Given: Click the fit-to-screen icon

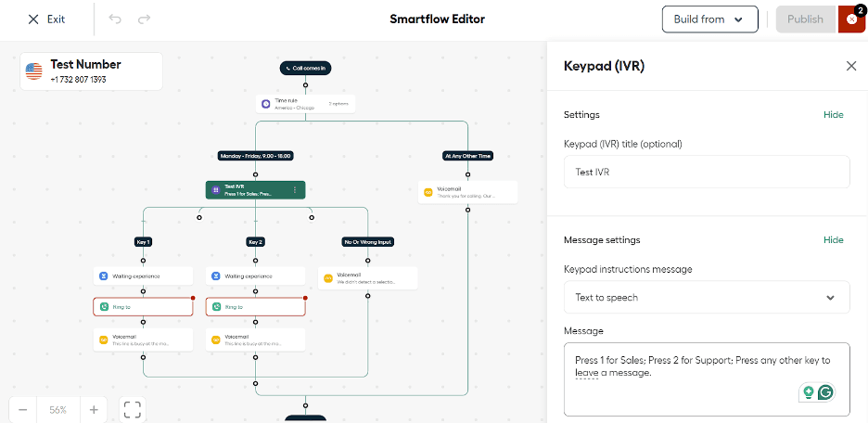Looking at the screenshot, I should (132, 409).
